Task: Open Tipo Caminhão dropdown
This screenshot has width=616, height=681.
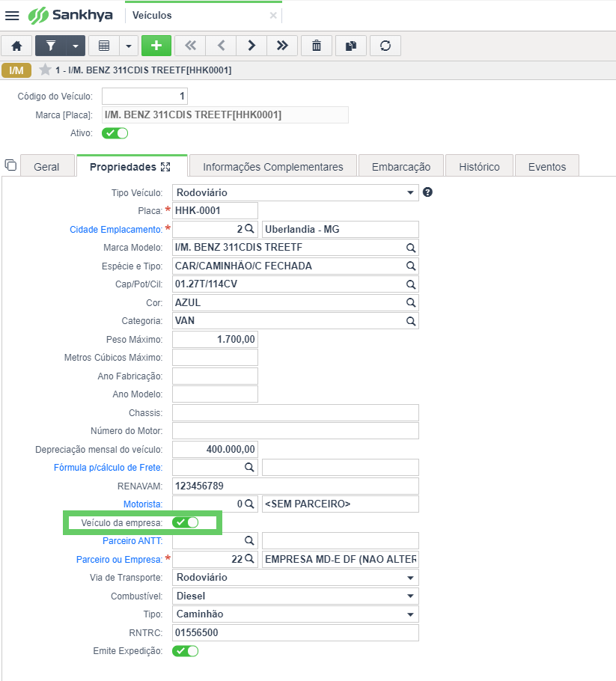Action: [296, 614]
